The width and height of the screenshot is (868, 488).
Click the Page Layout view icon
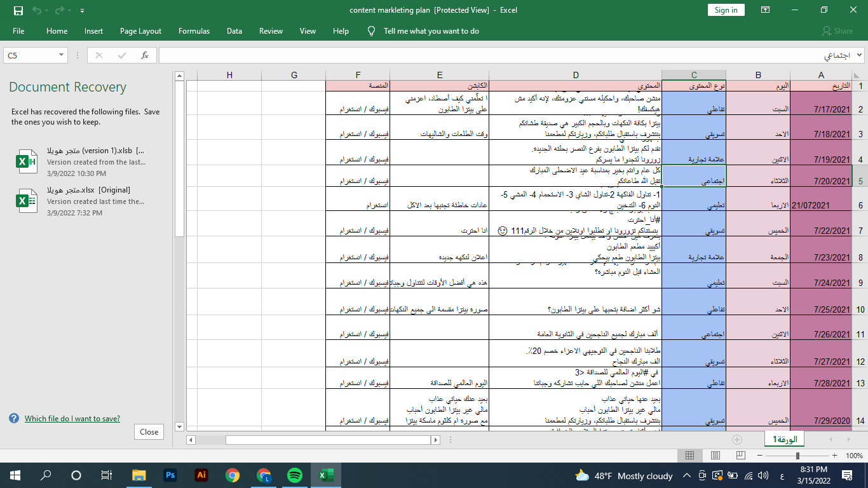tap(715, 456)
